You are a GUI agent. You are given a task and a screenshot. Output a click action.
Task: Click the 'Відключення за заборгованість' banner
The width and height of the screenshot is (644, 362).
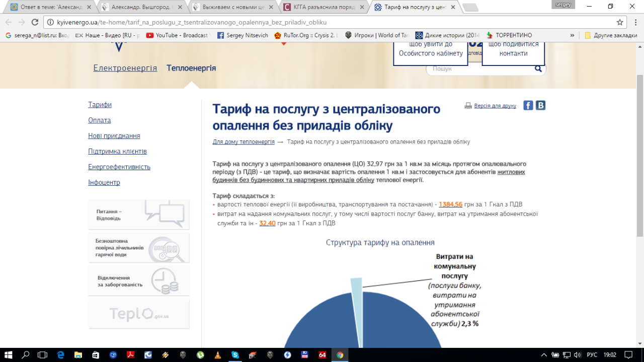pos(139,281)
